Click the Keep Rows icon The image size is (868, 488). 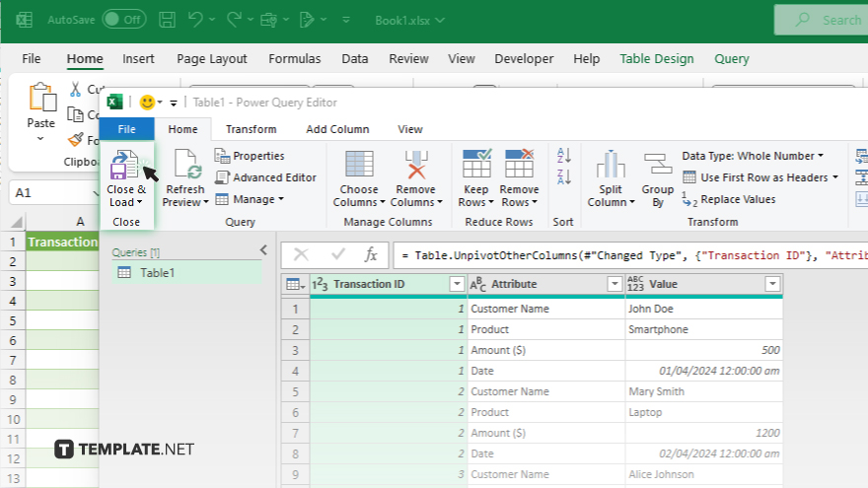476,164
